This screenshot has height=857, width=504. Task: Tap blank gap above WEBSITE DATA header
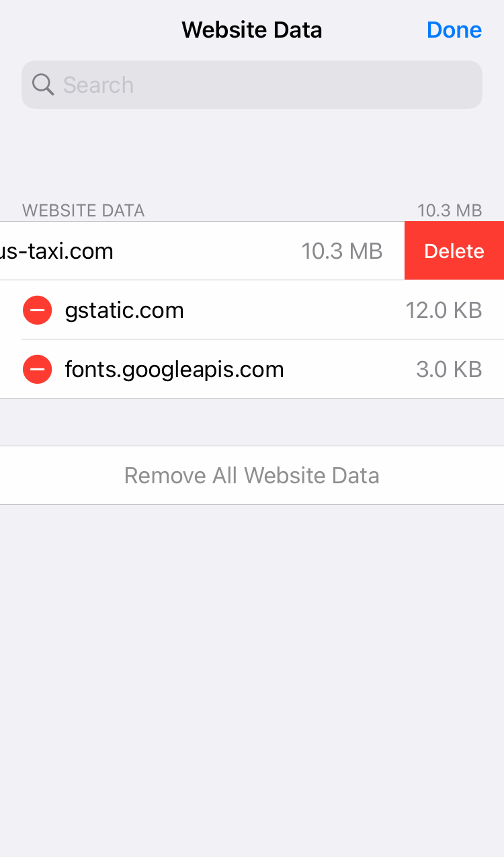(252, 155)
